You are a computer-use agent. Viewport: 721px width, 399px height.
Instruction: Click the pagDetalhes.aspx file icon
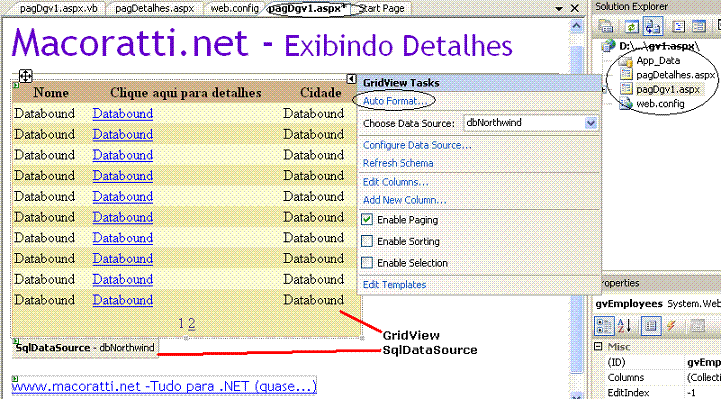click(x=626, y=74)
